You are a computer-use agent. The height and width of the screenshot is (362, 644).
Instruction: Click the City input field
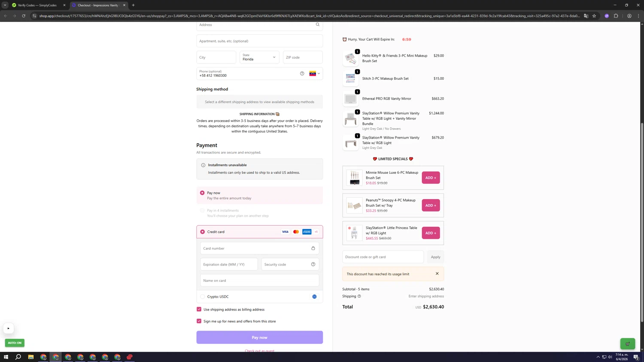(x=216, y=57)
